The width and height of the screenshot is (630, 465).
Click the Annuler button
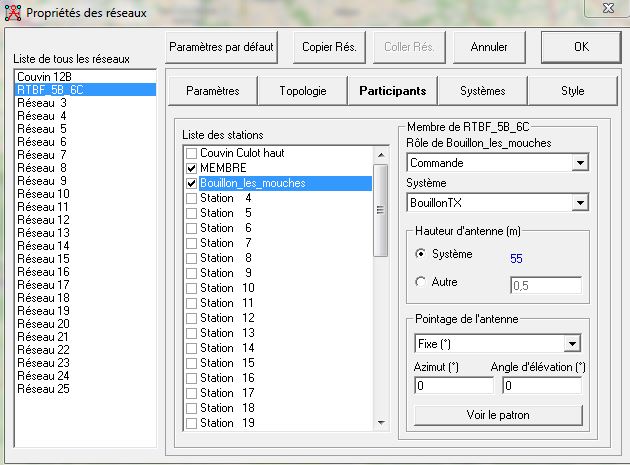(x=489, y=47)
